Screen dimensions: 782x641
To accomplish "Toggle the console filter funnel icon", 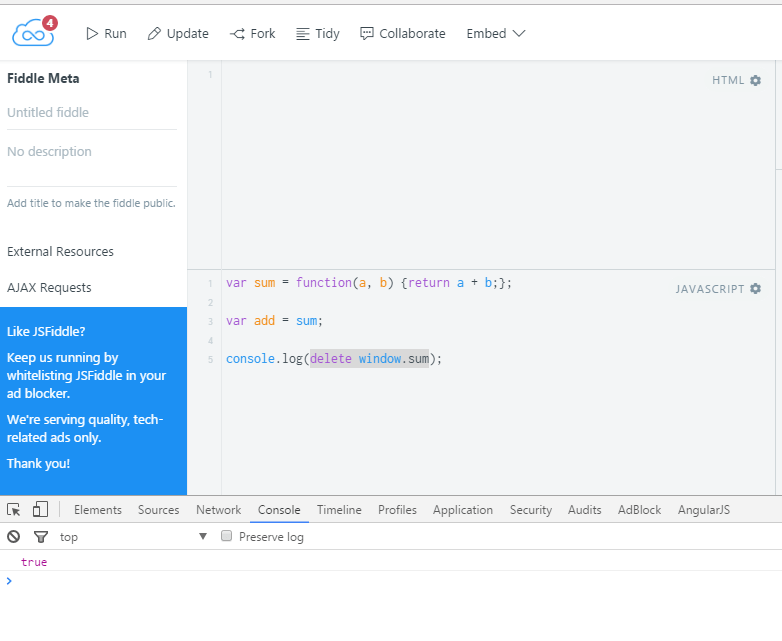I will [x=41, y=537].
